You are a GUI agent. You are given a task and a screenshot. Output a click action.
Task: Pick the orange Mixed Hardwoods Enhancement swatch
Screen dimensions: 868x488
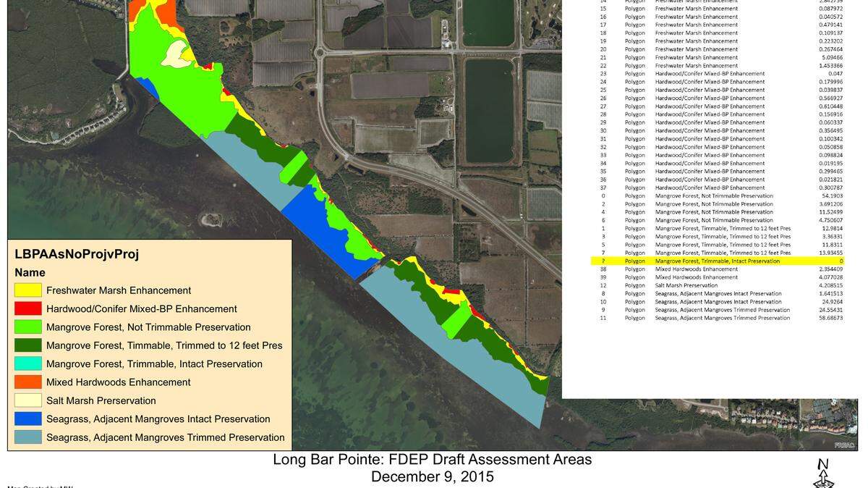(27, 382)
